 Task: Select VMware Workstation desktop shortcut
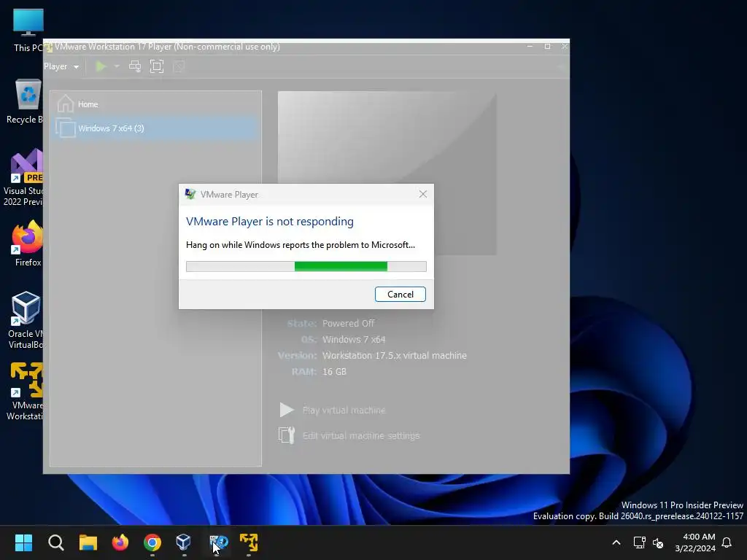tap(26, 392)
